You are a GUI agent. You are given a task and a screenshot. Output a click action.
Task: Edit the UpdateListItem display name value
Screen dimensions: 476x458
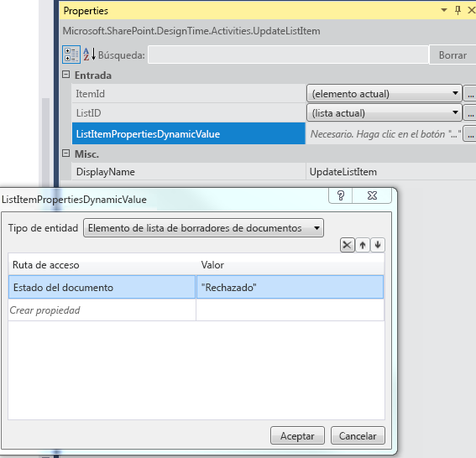[391, 172]
